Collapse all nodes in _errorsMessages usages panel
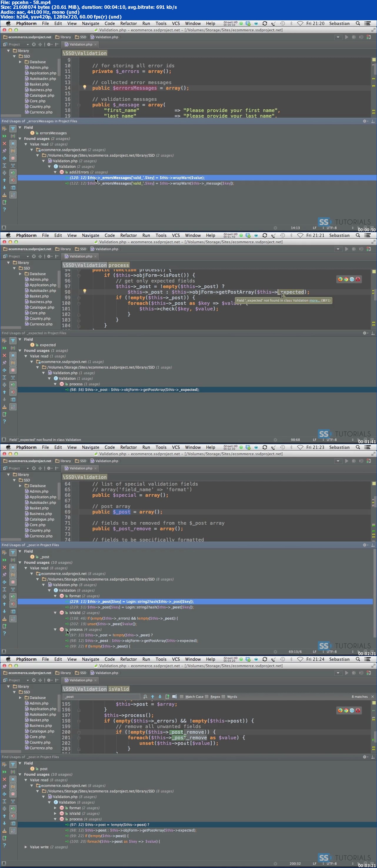Image resolution: width=377 pixels, height=868 pixels. (4, 173)
